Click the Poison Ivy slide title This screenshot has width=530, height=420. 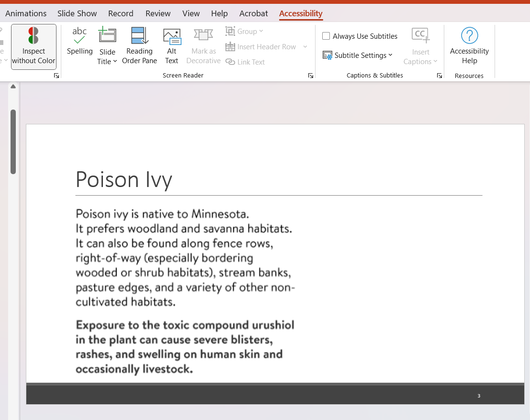pyautogui.click(x=124, y=179)
